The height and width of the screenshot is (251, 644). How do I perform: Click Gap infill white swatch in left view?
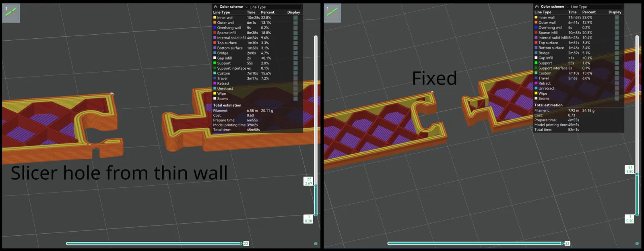pos(215,58)
